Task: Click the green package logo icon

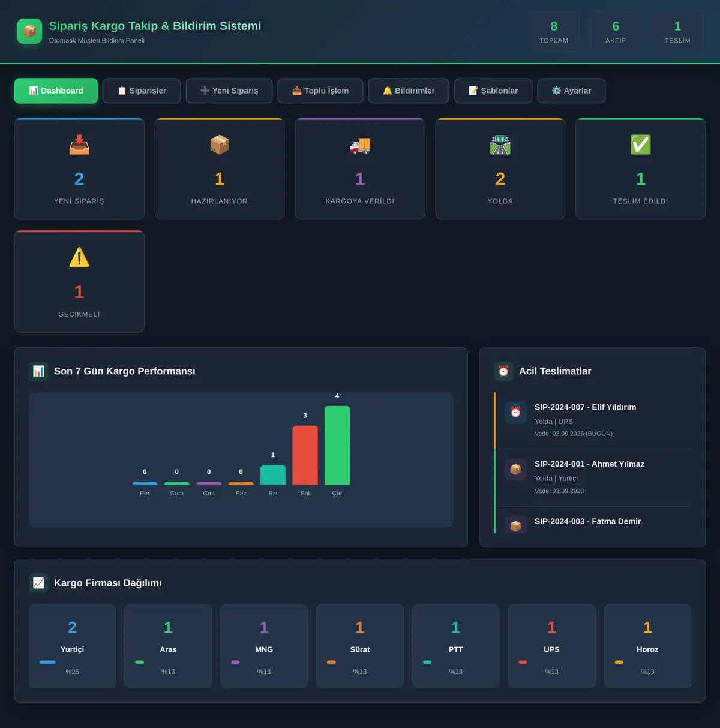Action: pyautogui.click(x=29, y=31)
